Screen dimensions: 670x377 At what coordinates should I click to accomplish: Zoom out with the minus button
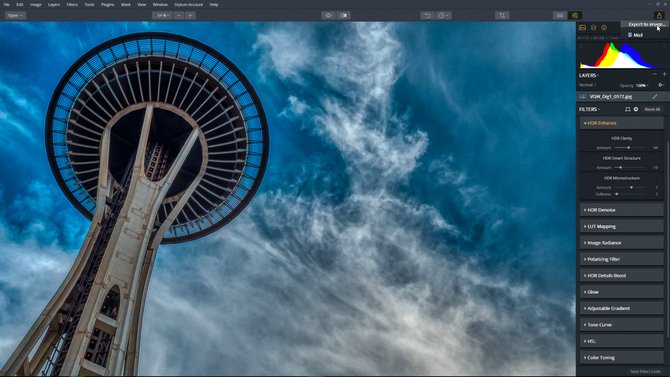179,15
